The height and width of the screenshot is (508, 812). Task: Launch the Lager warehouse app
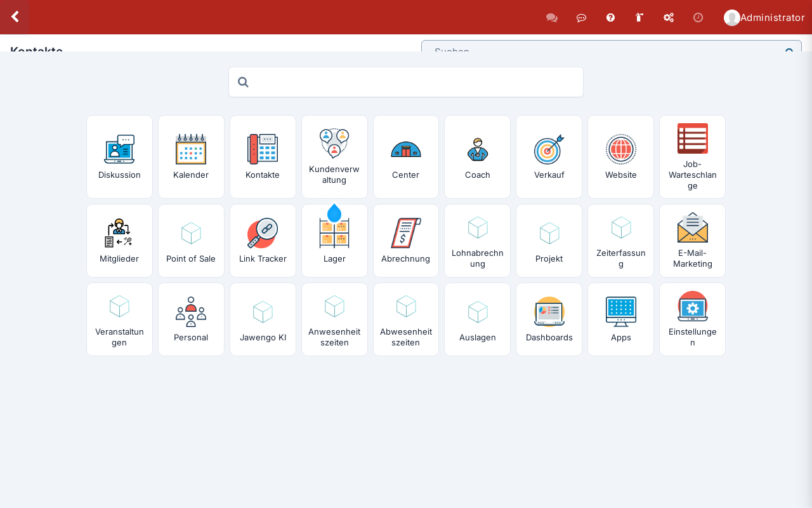(334, 241)
